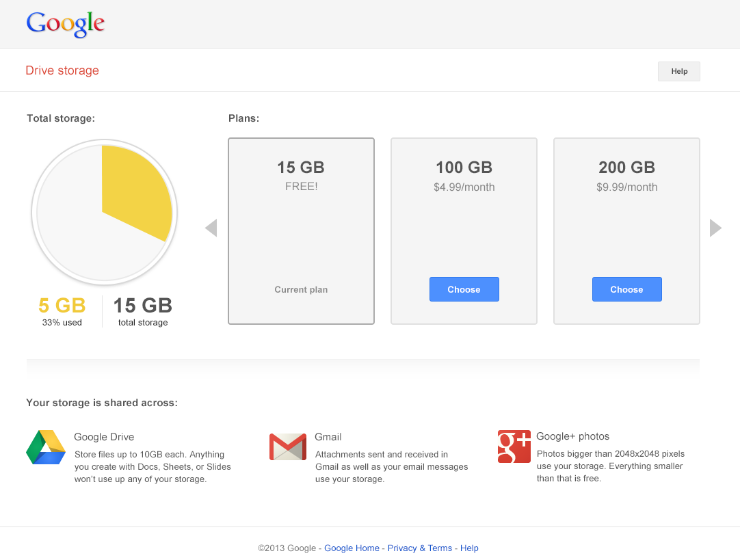This screenshot has height=560, width=740.
Task: Click the Gmail envelope icon
Action: click(288, 446)
